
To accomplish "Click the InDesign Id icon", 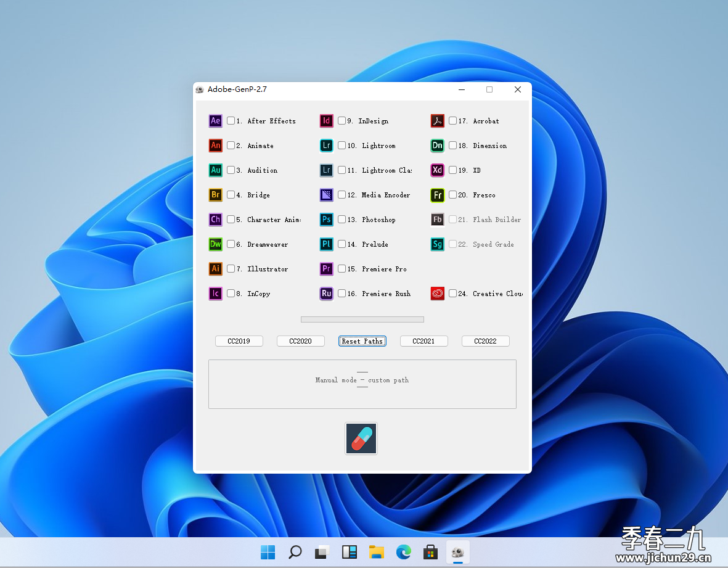I will click(x=326, y=121).
